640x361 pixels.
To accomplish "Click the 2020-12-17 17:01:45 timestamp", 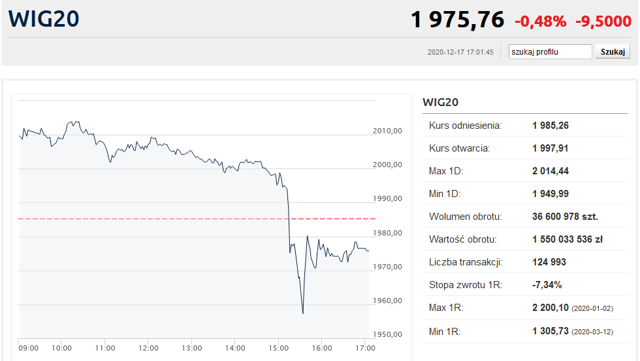I will tap(460, 52).
